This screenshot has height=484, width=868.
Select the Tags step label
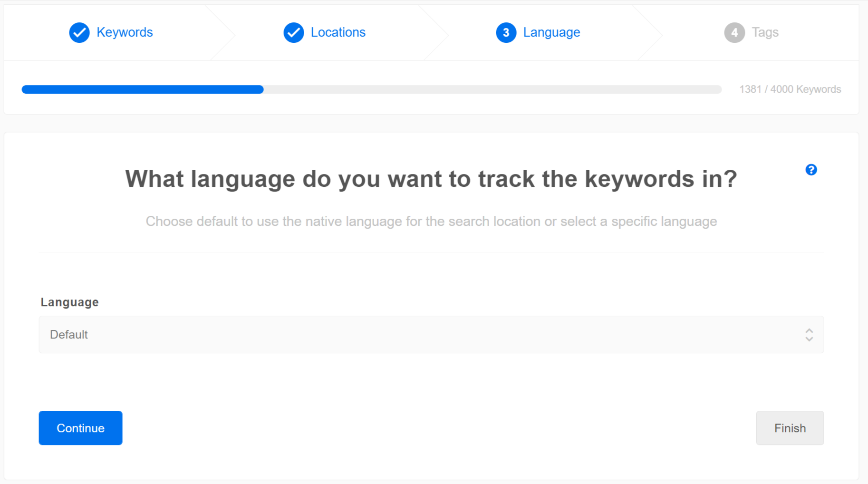pos(764,32)
